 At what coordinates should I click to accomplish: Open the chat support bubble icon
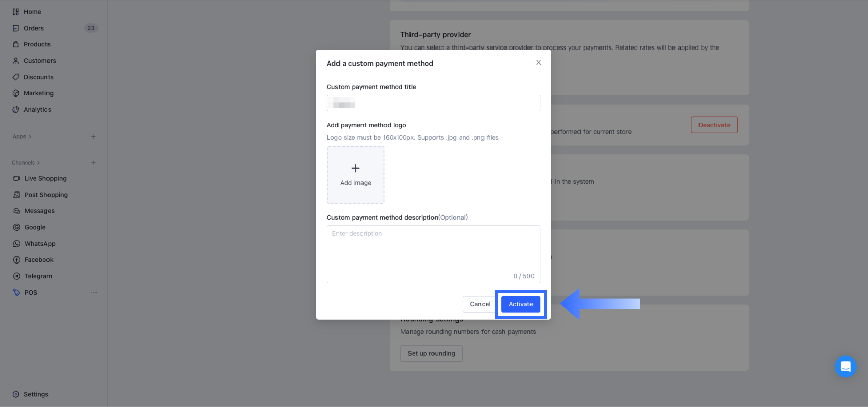846,367
